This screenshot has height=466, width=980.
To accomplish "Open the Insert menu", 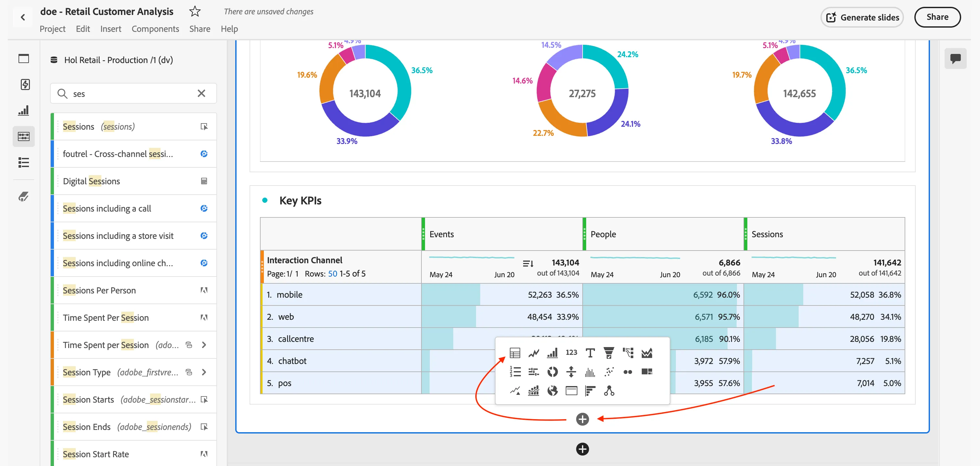I will point(111,29).
